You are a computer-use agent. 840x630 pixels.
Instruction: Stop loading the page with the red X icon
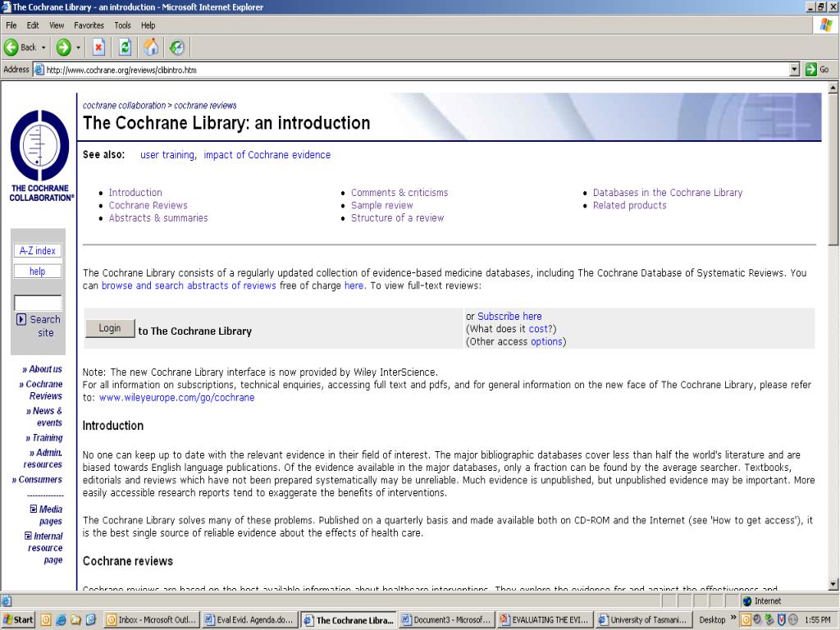pyautogui.click(x=98, y=48)
